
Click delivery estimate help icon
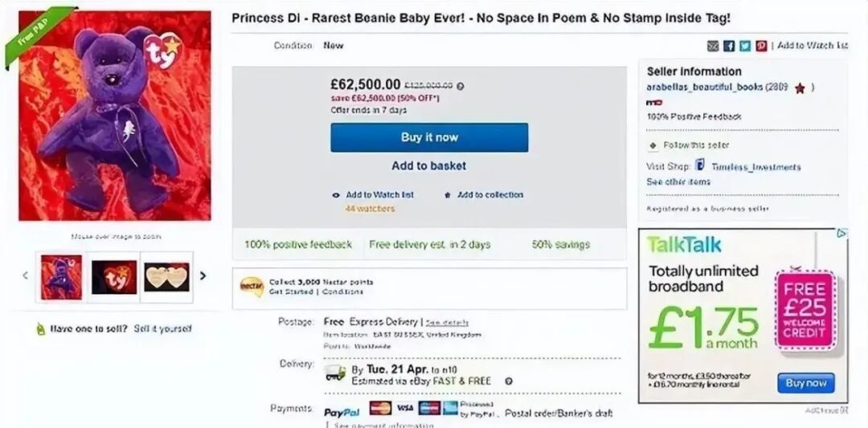[509, 381]
